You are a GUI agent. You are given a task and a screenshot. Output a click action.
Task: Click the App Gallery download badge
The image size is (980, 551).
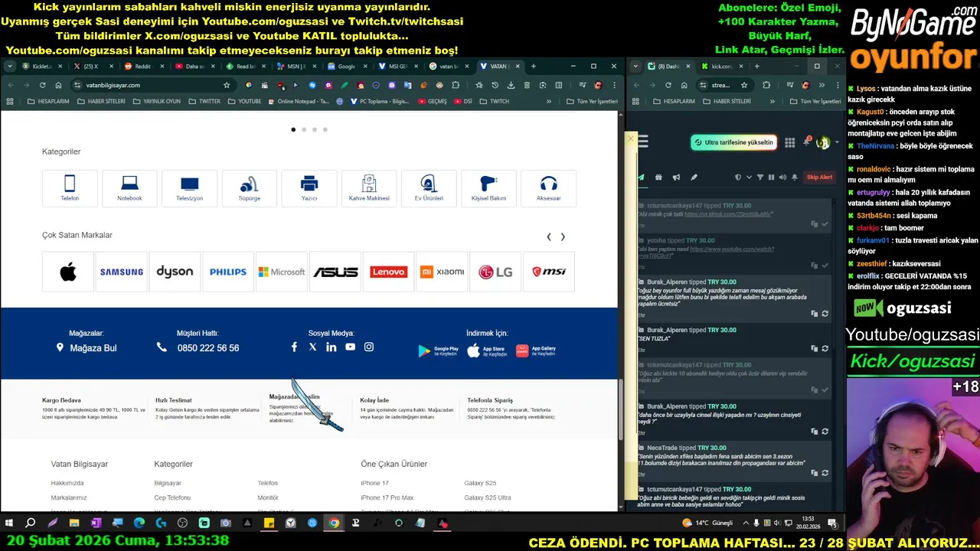click(x=536, y=351)
